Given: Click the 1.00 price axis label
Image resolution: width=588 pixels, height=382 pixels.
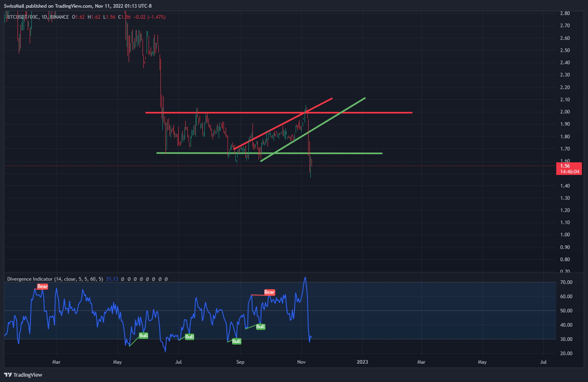Looking at the screenshot, I should click(x=565, y=235).
